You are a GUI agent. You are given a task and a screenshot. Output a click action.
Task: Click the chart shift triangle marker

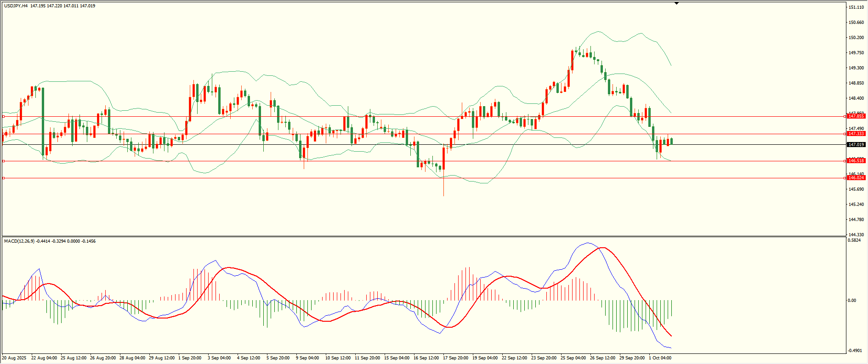point(676,4)
